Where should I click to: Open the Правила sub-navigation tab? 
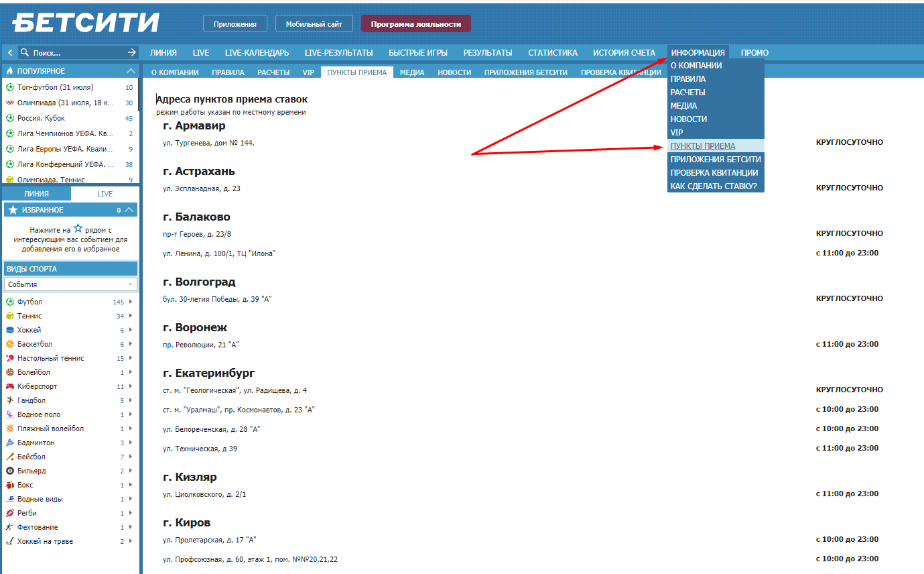pyautogui.click(x=228, y=72)
